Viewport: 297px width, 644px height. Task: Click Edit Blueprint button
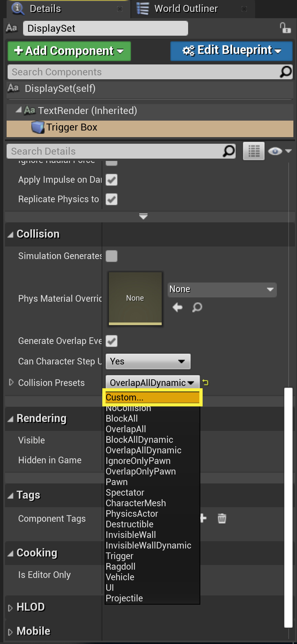pos(231,51)
